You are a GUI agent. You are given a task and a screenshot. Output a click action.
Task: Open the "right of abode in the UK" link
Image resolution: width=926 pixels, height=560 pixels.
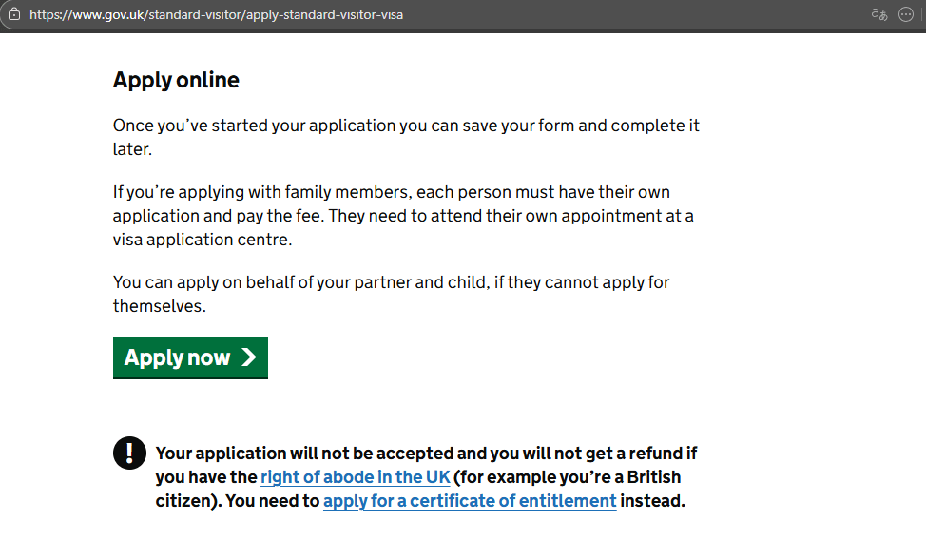(356, 476)
